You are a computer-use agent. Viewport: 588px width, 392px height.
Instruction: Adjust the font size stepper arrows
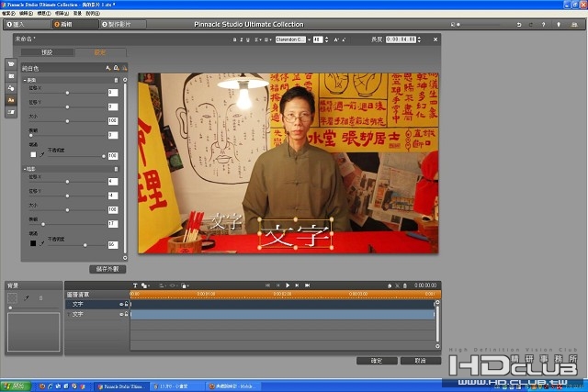326,39
